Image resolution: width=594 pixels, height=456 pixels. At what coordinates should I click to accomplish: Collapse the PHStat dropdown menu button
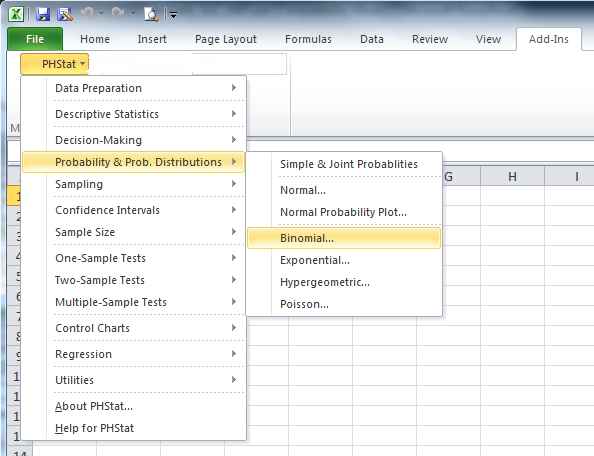(54, 64)
